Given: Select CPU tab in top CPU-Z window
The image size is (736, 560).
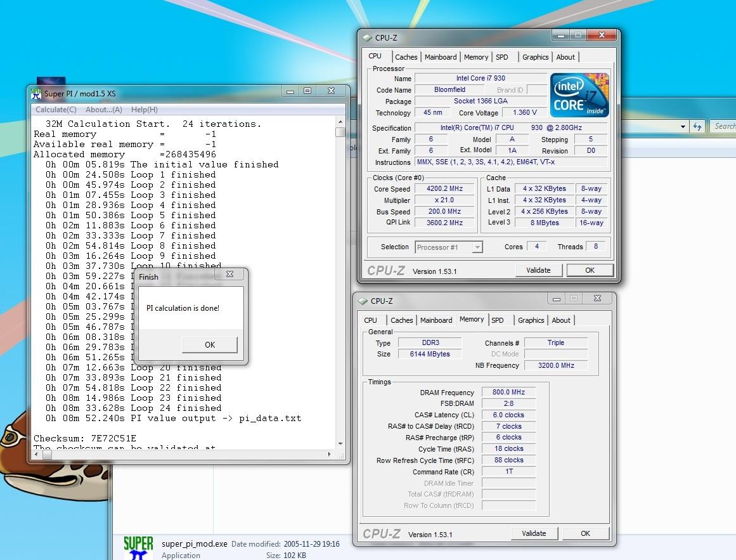Looking at the screenshot, I should [x=375, y=56].
